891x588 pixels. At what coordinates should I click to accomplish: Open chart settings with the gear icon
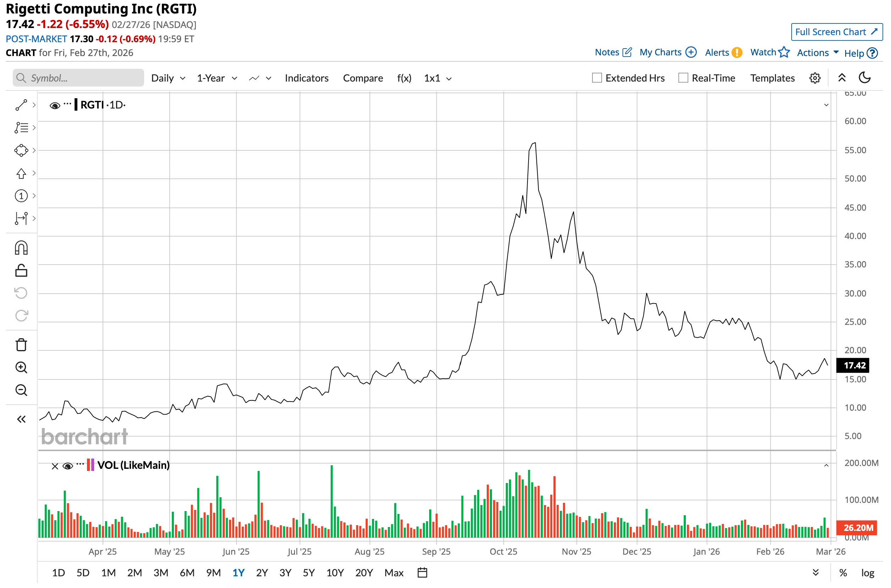click(x=815, y=78)
